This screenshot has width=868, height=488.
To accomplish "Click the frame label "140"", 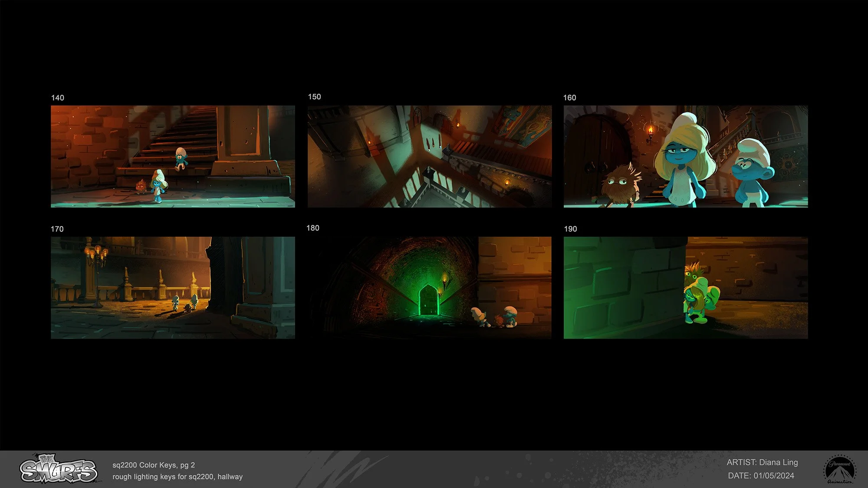I will (58, 98).
